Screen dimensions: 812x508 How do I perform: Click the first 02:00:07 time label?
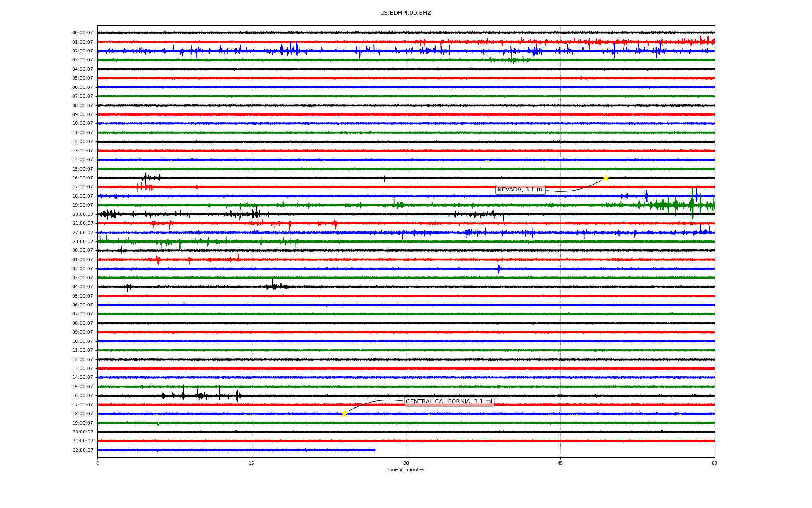coord(82,51)
